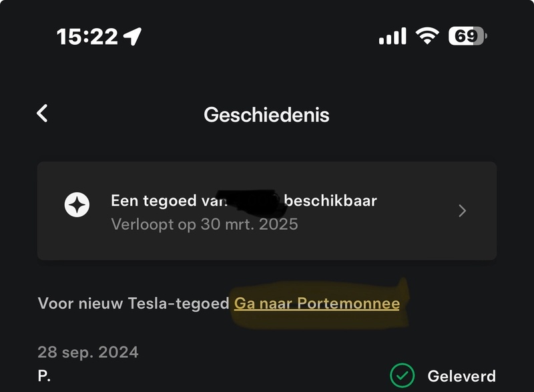
Task: Select the 'Geleverd' status label
Action: coord(461,376)
